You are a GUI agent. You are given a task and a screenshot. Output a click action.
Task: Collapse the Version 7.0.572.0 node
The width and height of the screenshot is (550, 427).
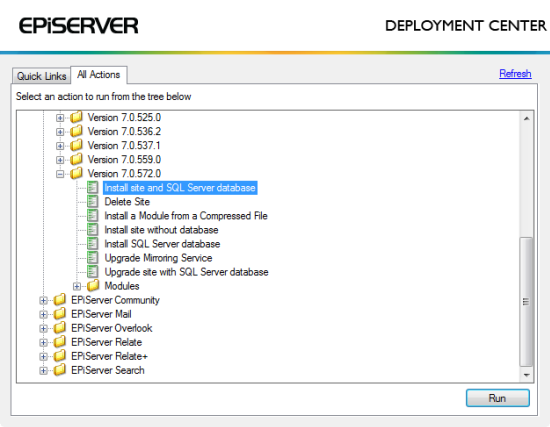pos(60,174)
